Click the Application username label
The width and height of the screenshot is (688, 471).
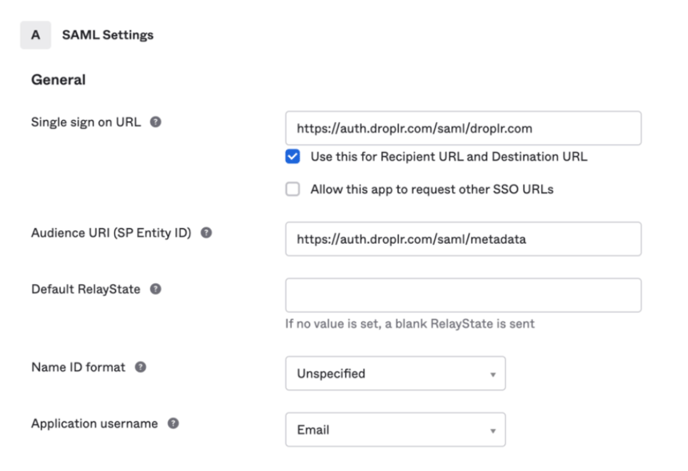tap(94, 424)
